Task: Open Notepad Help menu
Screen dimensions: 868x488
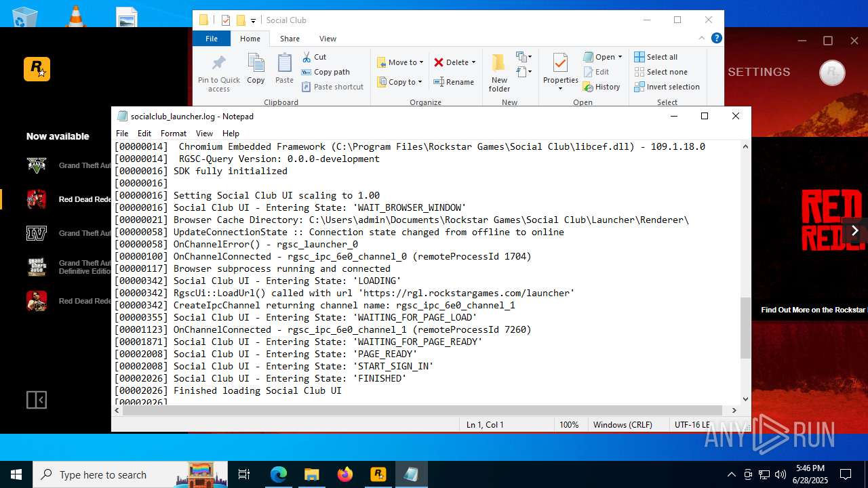Action: coord(231,134)
